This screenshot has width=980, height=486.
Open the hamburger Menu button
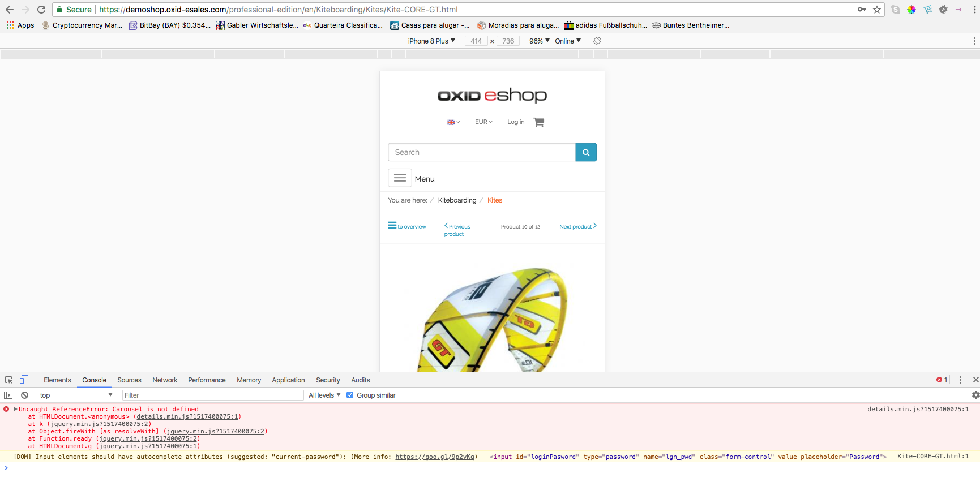click(400, 178)
